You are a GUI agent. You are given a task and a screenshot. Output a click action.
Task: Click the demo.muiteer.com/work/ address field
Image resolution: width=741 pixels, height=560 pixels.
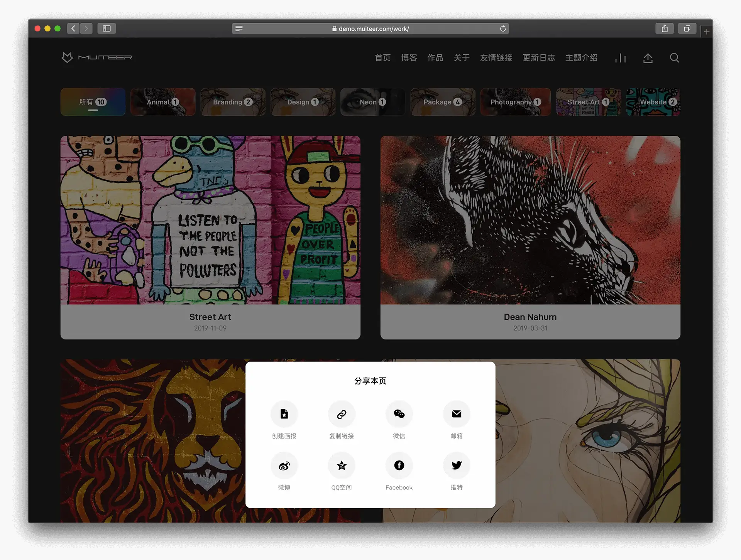pyautogui.click(x=370, y=29)
